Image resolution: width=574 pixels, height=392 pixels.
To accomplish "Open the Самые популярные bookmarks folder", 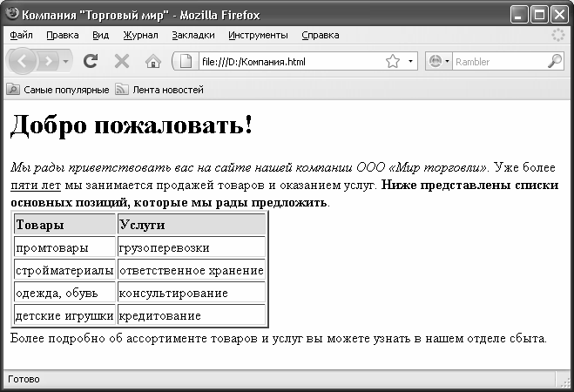I will pyautogui.click(x=58, y=90).
